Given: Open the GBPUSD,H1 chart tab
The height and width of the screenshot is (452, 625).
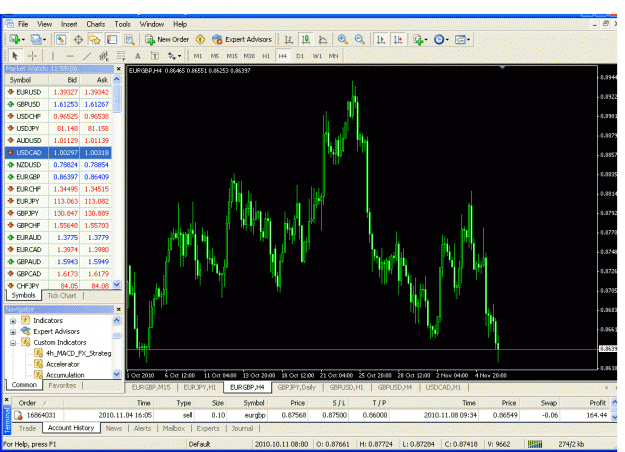Looking at the screenshot, I should 346,387.
